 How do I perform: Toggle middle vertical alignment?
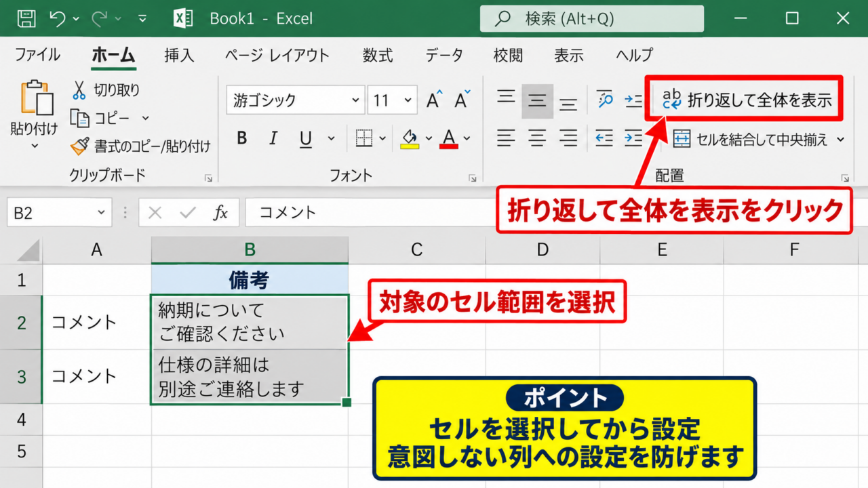click(x=538, y=101)
